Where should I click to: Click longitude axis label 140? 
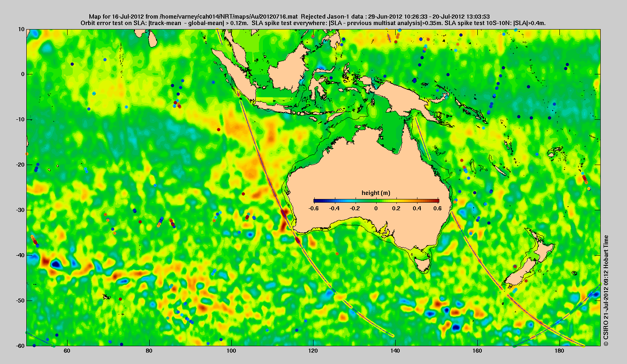click(x=396, y=351)
